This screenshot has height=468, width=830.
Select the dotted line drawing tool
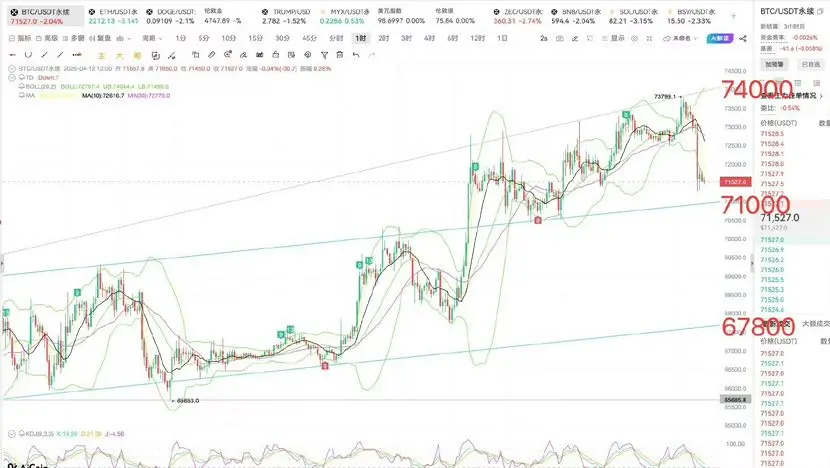click(x=77, y=55)
